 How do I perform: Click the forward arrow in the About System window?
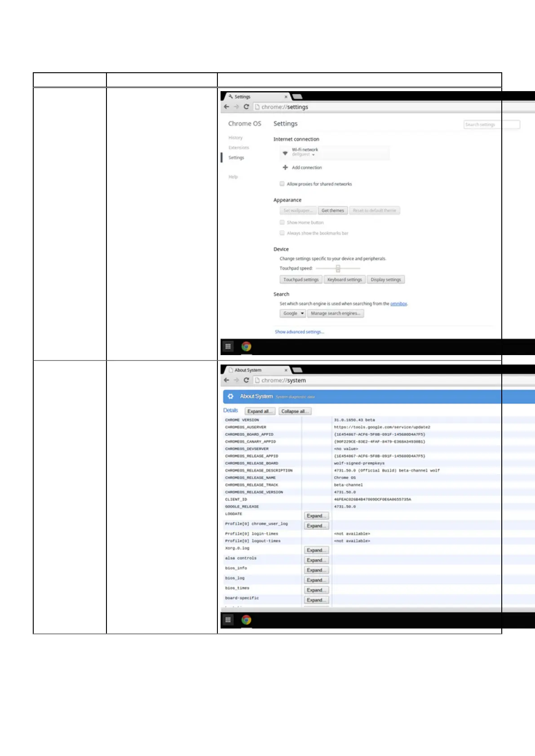pyautogui.click(x=236, y=380)
